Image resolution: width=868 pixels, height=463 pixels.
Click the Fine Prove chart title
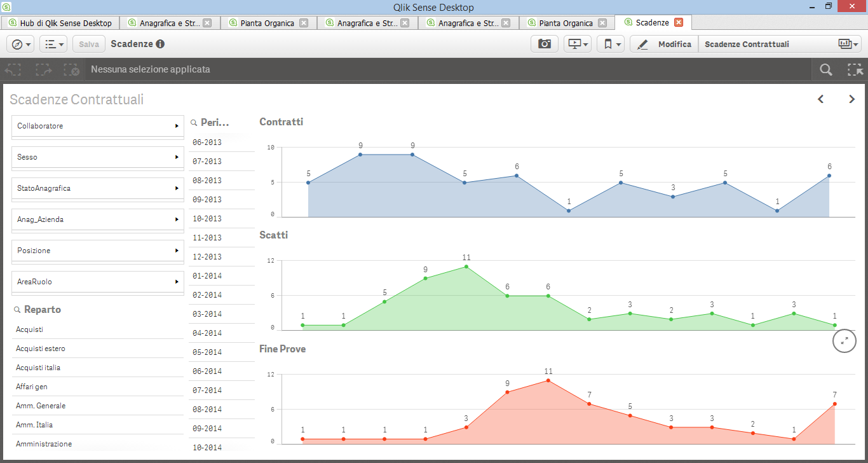283,349
